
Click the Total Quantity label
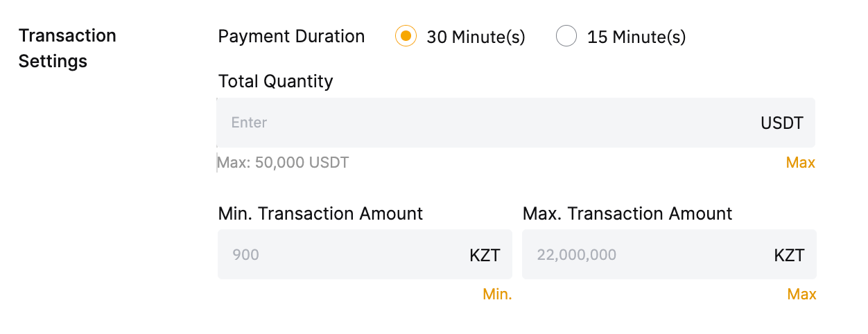click(x=275, y=81)
